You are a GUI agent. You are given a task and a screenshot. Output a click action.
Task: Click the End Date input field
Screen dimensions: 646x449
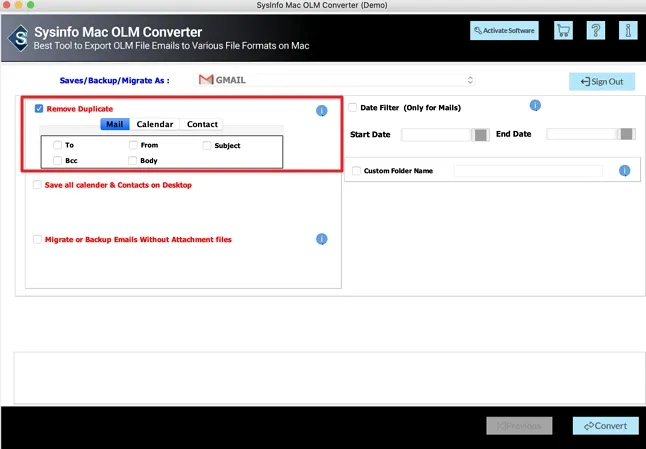click(x=582, y=134)
